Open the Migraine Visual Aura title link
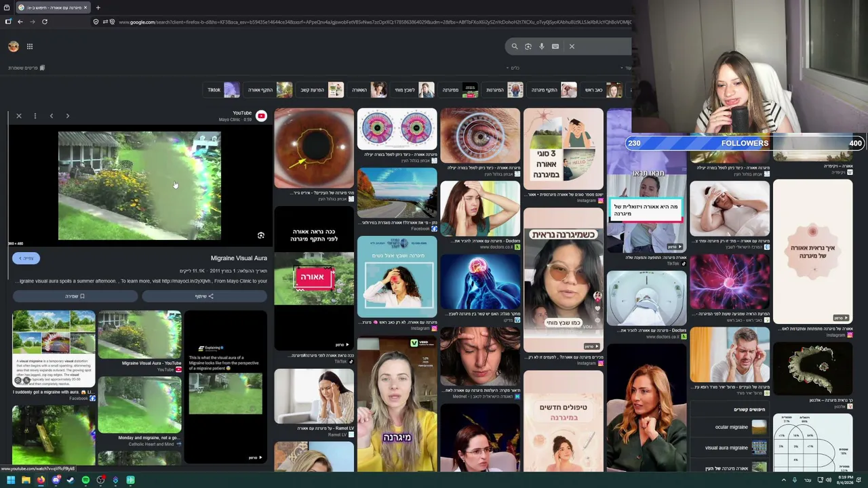 click(239, 258)
